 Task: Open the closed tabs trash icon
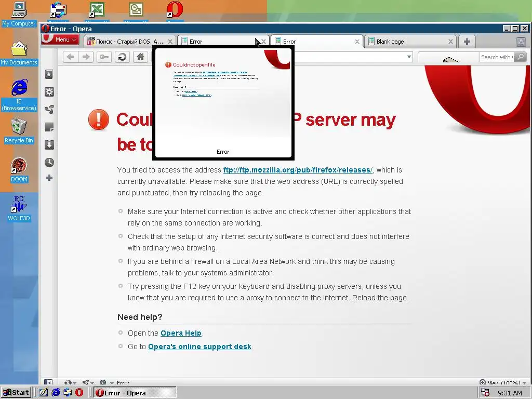click(521, 42)
